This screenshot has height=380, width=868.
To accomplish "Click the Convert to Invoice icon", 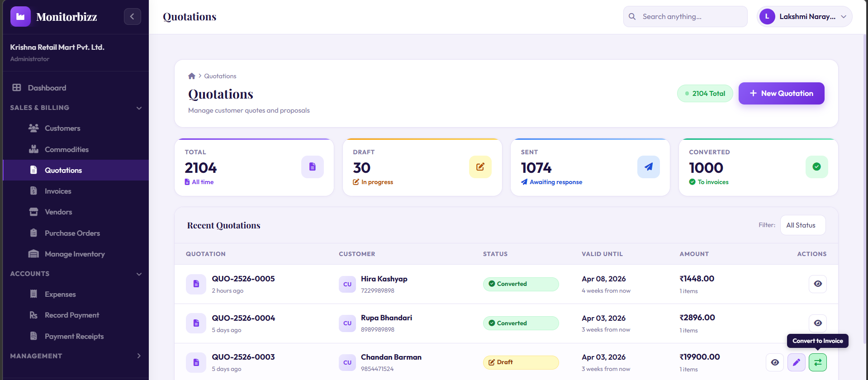I will pos(817,362).
